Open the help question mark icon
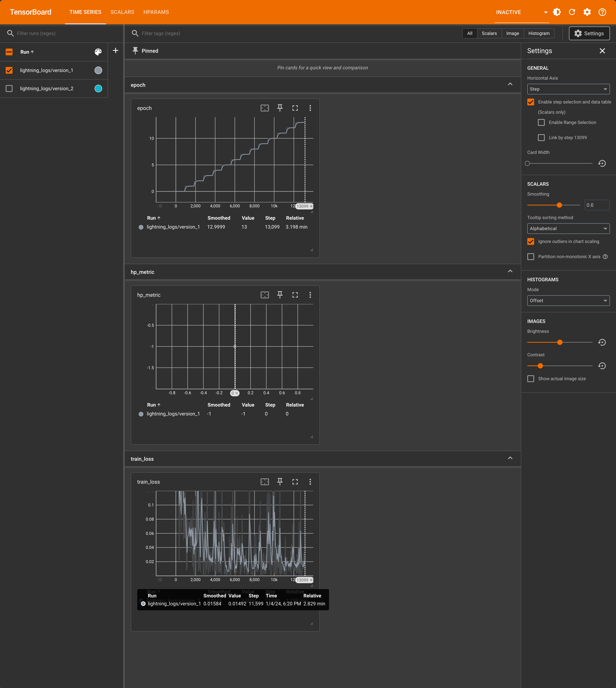 602,12
